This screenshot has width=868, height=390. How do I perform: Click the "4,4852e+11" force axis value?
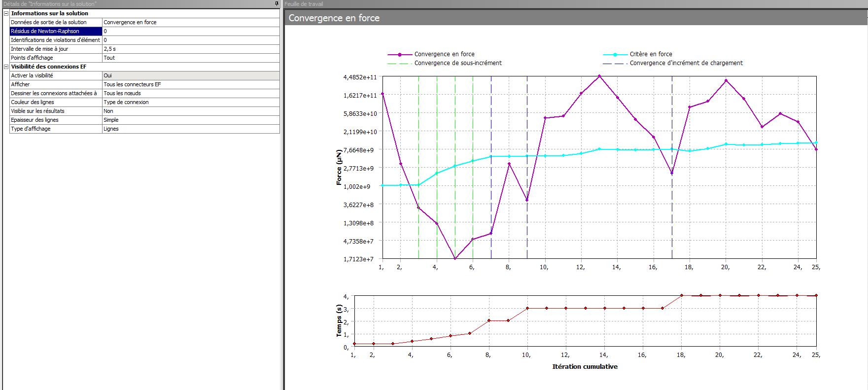pyautogui.click(x=361, y=77)
